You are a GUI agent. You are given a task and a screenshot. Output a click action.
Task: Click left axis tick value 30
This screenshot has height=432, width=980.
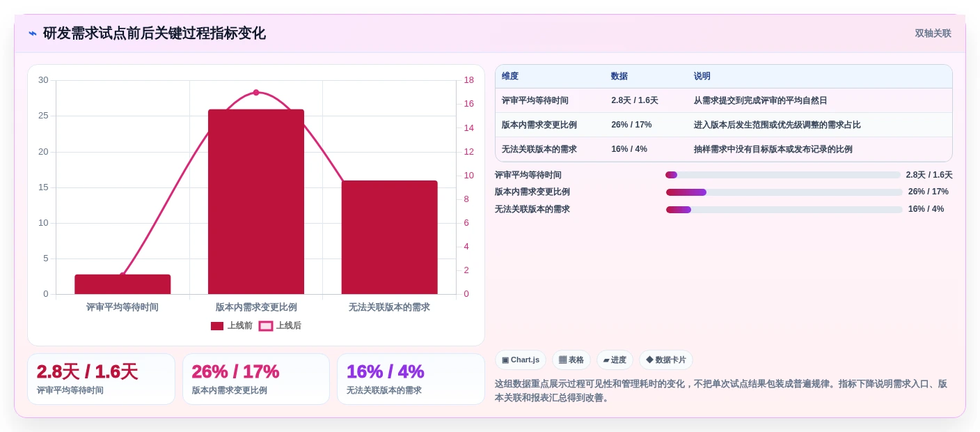click(43, 80)
